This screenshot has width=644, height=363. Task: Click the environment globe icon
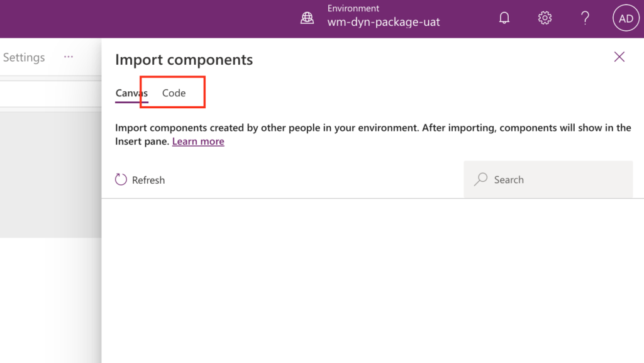click(307, 18)
